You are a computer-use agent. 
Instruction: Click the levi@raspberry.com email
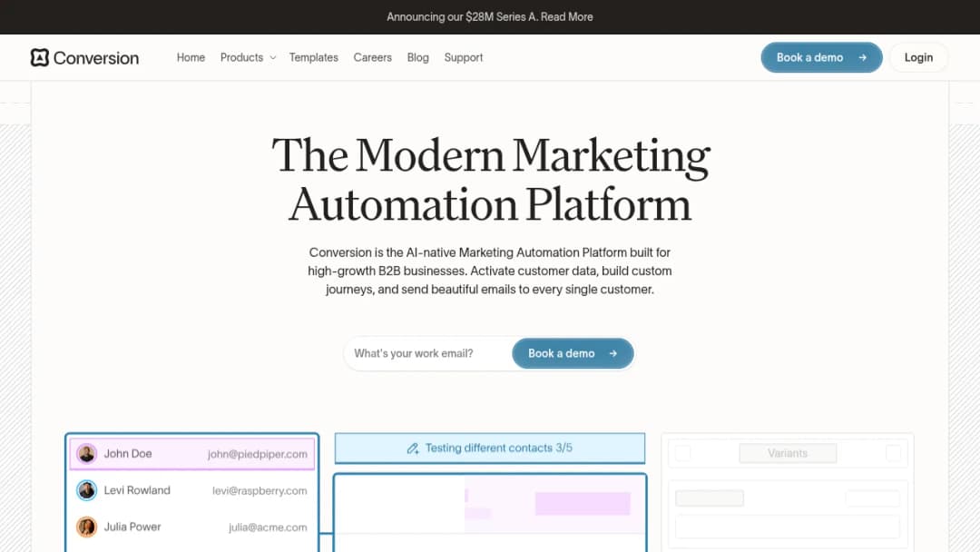pyautogui.click(x=260, y=491)
